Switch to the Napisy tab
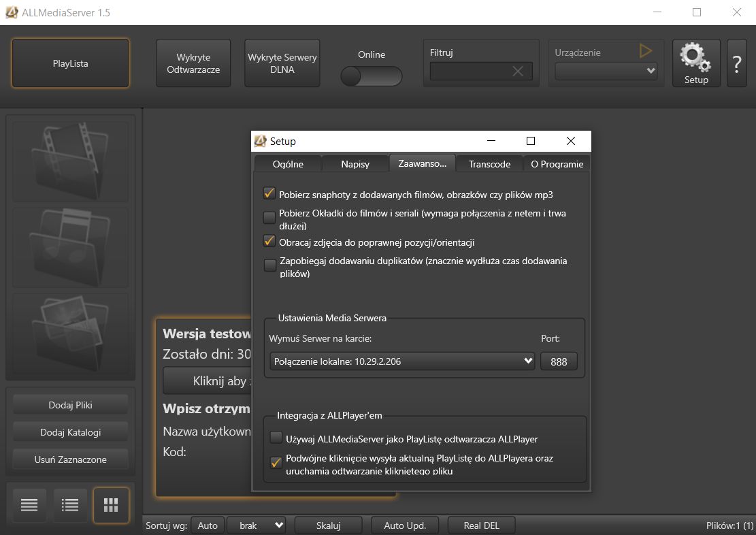The height and width of the screenshot is (535, 756). (x=355, y=163)
